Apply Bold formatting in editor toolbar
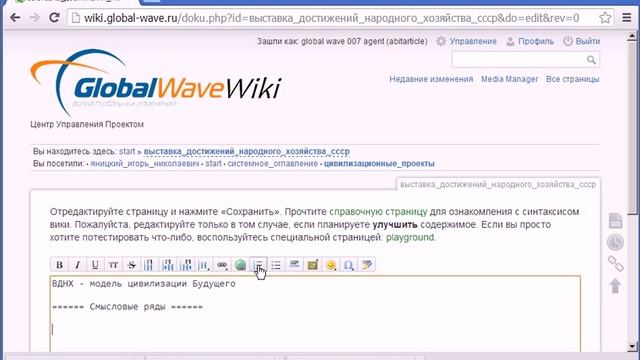The width and height of the screenshot is (640, 360). coord(60,265)
